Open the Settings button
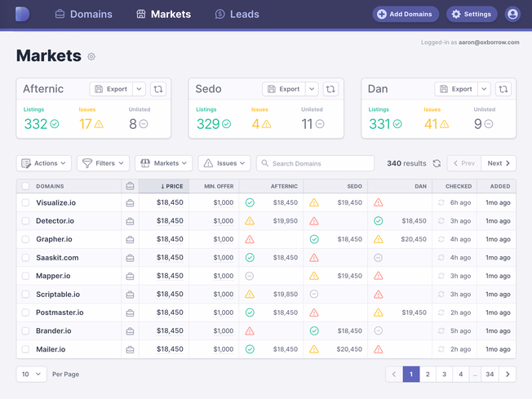The height and width of the screenshot is (399, 532). [x=472, y=14]
